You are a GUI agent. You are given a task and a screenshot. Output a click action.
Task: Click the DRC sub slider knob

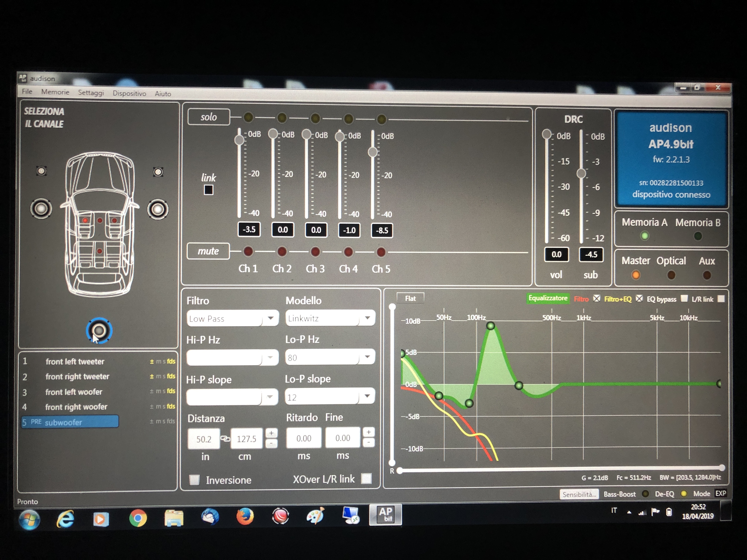pyautogui.click(x=581, y=174)
